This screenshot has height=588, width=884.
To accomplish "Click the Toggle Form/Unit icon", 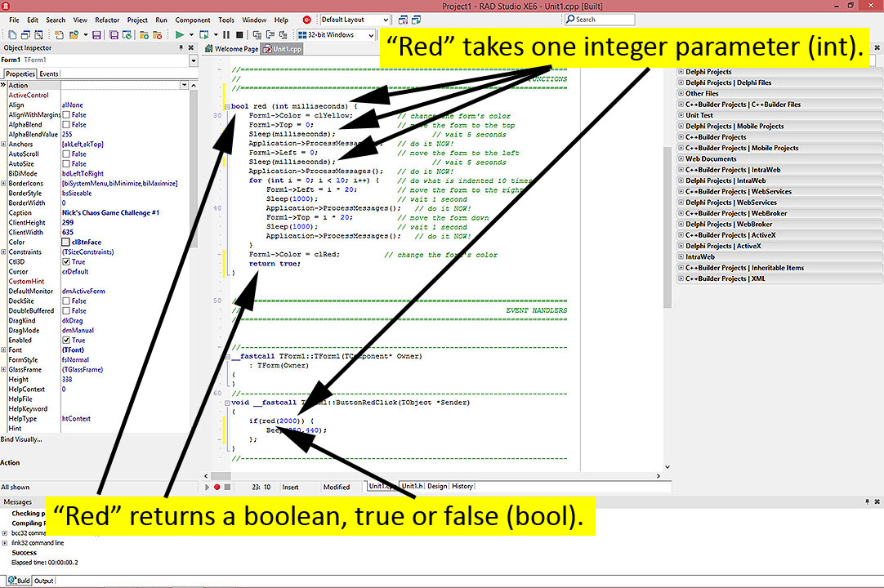I will tap(38, 35).
